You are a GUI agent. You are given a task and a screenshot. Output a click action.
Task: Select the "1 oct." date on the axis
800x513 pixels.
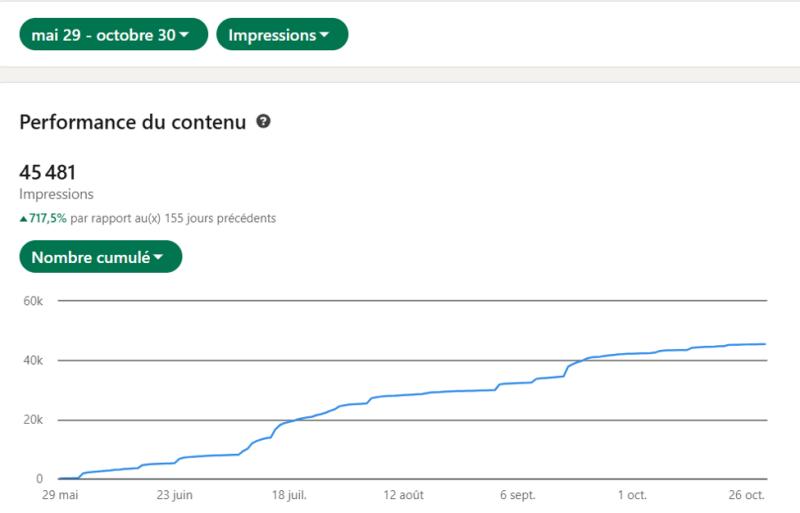tap(632, 495)
